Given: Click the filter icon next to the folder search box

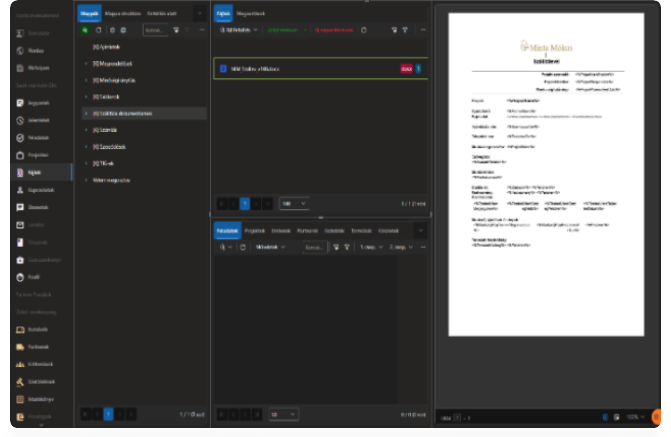Looking at the screenshot, I should (x=176, y=30).
